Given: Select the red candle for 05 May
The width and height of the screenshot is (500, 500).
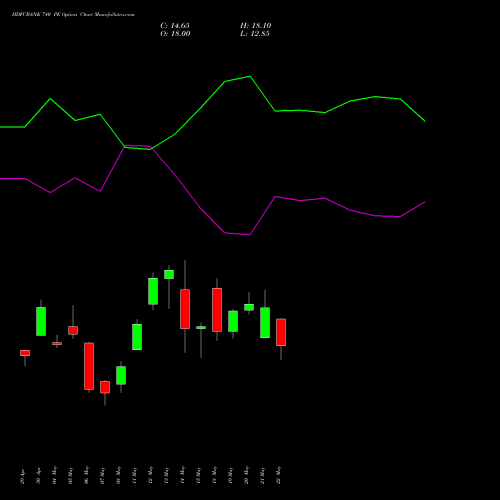Looking at the screenshot, I should [73, 330].
